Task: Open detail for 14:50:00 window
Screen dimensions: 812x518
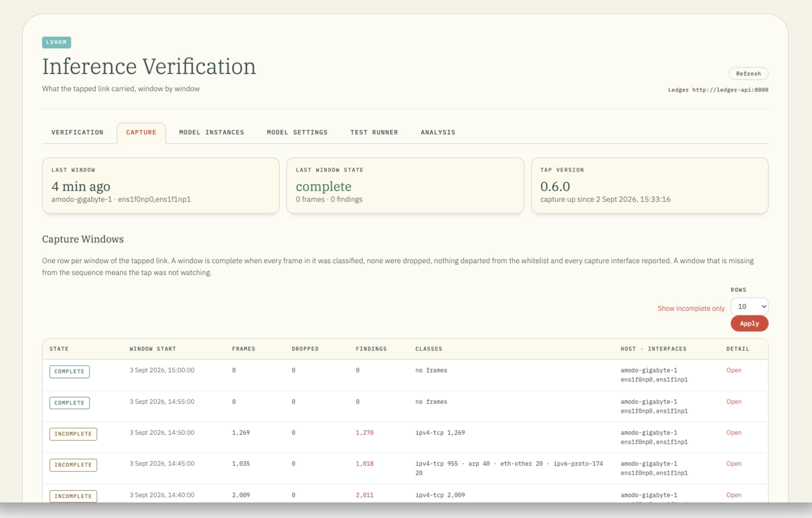Action: 734,433
